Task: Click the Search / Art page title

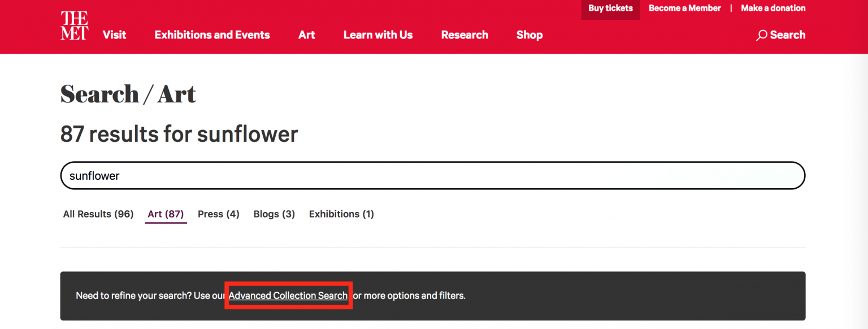Action: pyautogui.click(x=128, y=94)
